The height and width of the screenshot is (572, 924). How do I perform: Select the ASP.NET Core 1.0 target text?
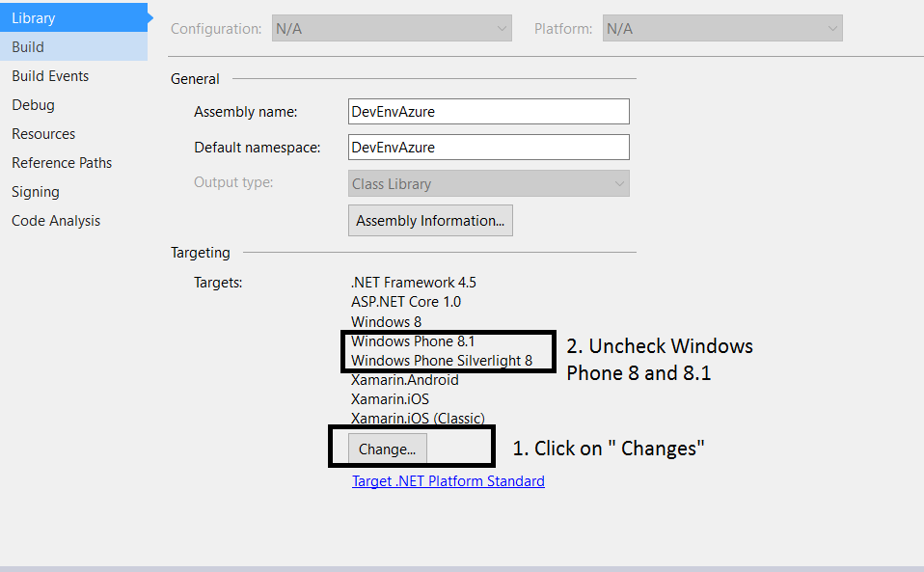tap(406, 302)
